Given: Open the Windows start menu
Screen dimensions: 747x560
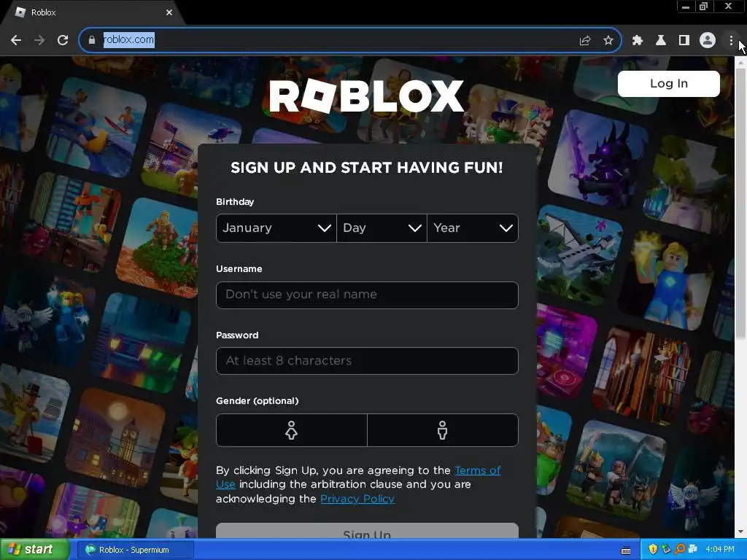Looking at the screenshot, I should pyautogui.click(x=34, y=550).
